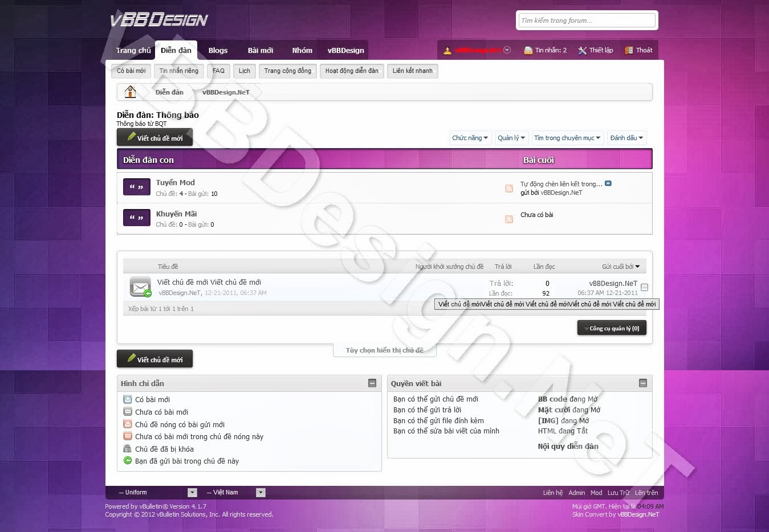This screenshot has width=769, height=532.
Task: Click bottom Viết chủ đề mới button
Action: [x=154, y=359]
